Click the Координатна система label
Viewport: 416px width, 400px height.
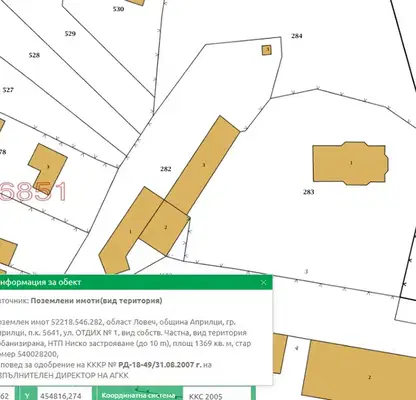click(138, 396)
